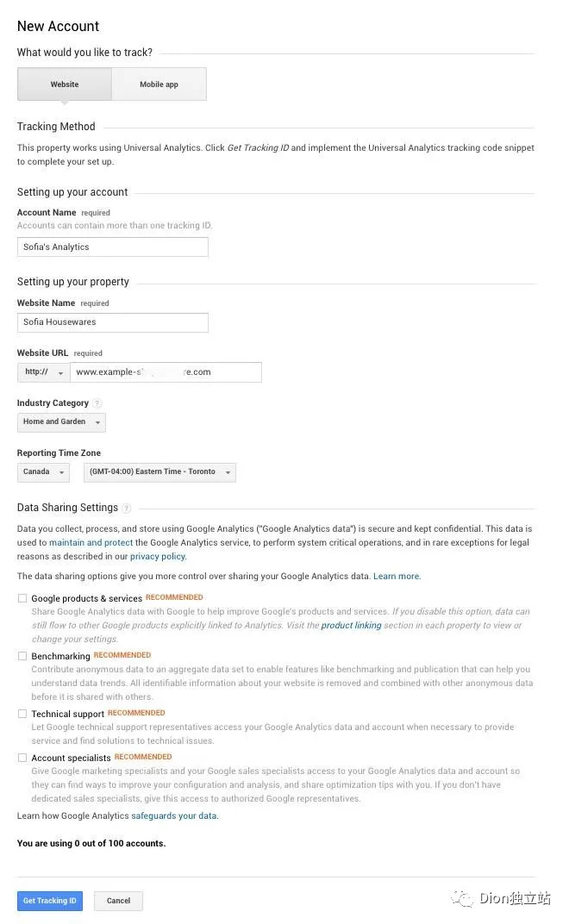
Task: Check the Technical support option
Action: tap(22, 714)
